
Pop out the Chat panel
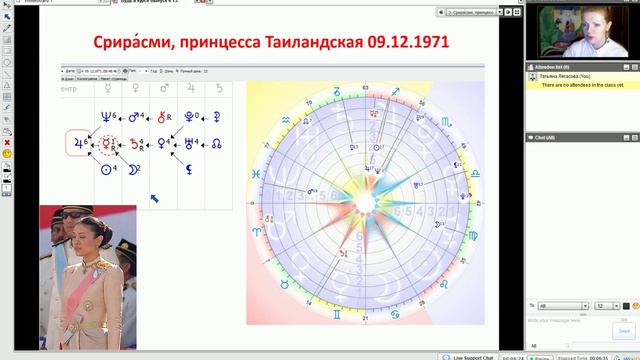pyautogui.click(x=635, y=138)
